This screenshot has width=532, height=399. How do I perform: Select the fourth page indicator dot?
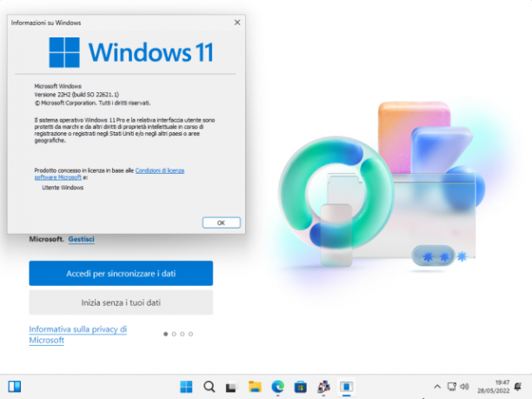tap(190, 334)
